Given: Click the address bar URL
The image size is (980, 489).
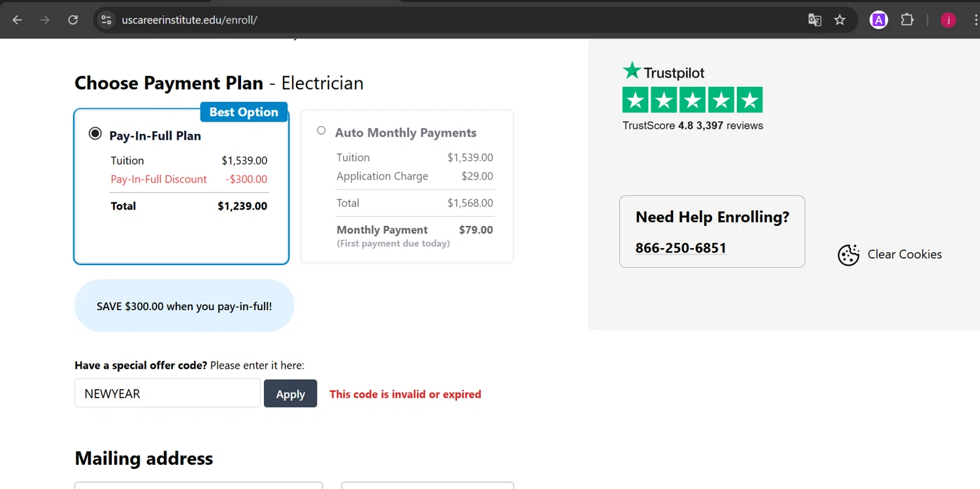Looking at the screenshot, I should (x=189, y=20).
